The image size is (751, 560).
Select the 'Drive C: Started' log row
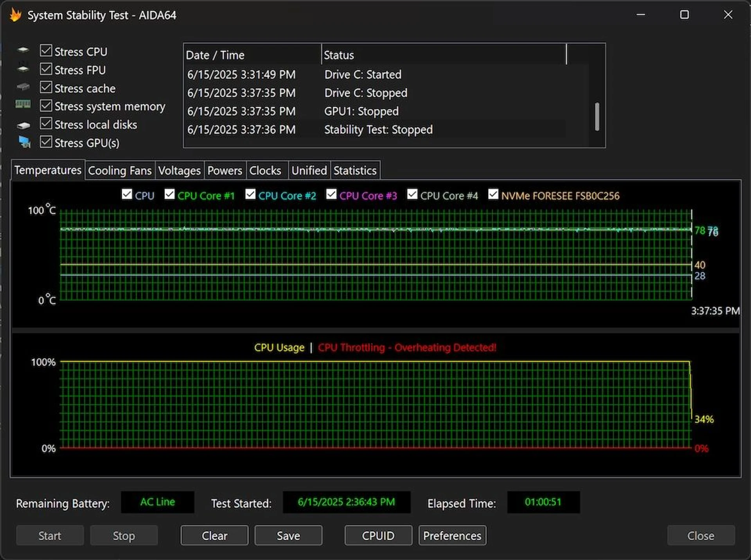click(x=375, y=74)
